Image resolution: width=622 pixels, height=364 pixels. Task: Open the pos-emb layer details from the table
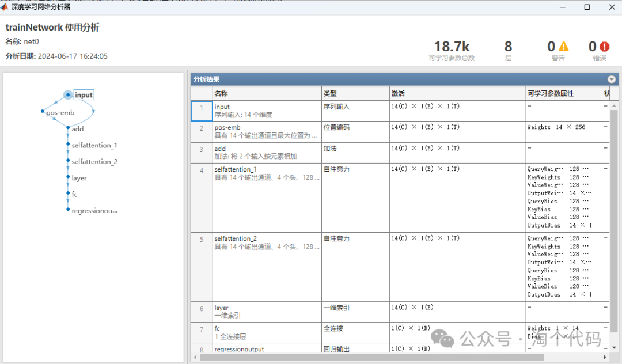(x=226, y=127)
